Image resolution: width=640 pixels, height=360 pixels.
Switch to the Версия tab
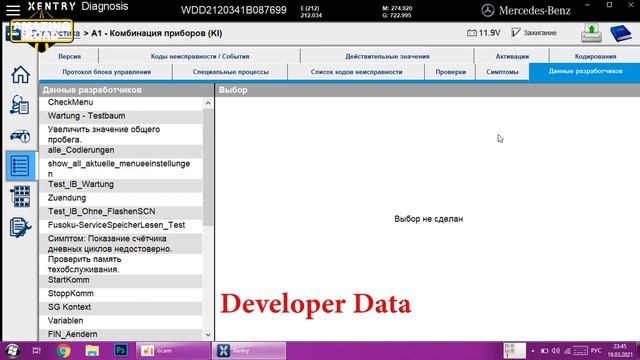point(69,56)
